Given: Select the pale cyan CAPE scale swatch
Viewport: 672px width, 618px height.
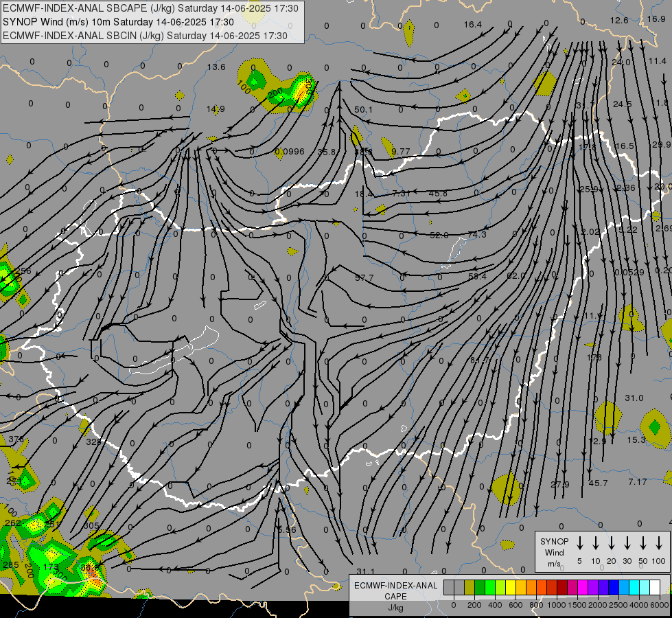Looking at the screenshot, I should [645, 587].
